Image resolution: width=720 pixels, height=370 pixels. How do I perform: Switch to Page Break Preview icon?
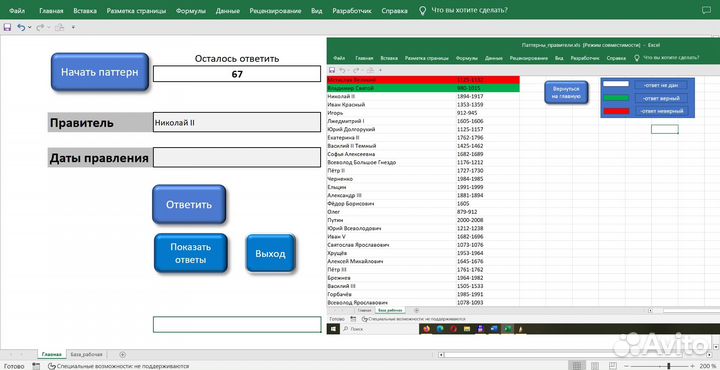pyautogui.click(x=613, y=366)
